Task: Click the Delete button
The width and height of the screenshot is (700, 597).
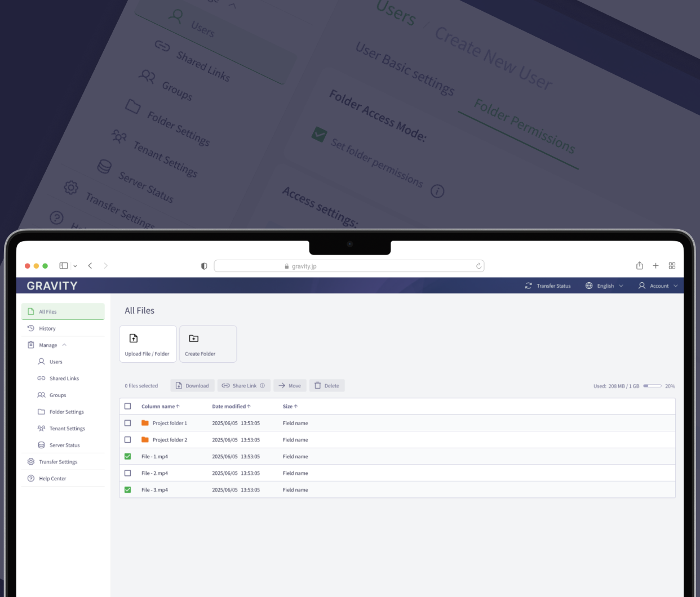Action: [327, 386]
